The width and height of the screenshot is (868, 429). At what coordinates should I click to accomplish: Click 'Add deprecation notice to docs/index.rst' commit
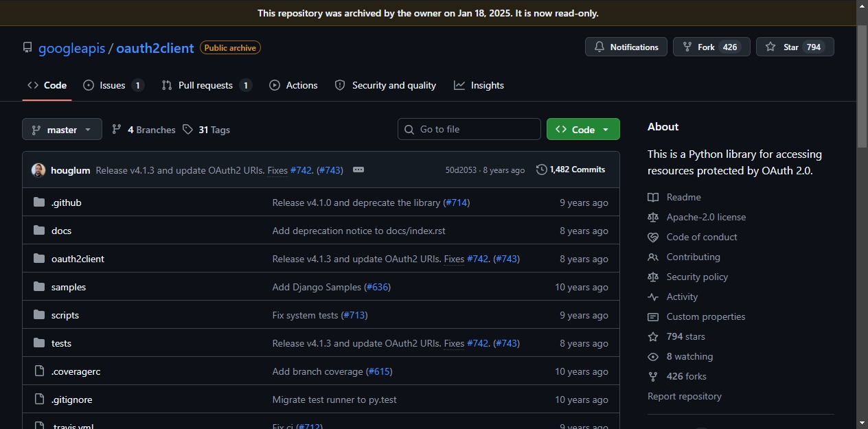358,231
